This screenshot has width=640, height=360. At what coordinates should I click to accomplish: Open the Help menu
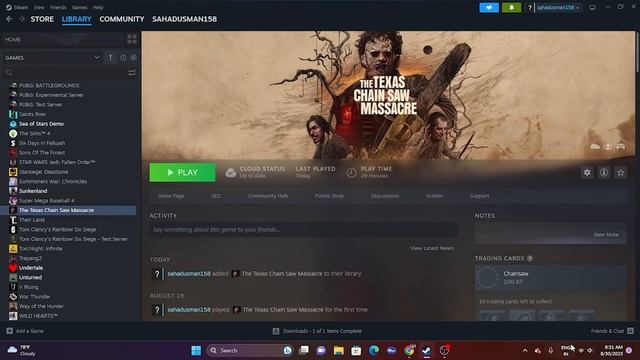tap(98, 7)
